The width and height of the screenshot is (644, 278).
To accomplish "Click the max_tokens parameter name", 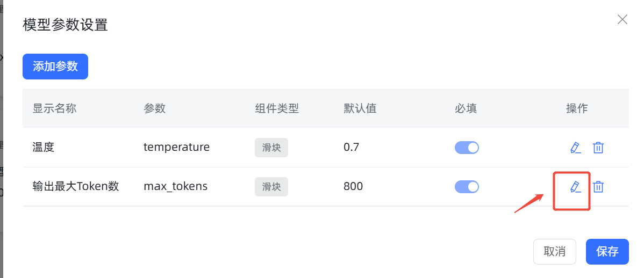I will [x=175, y=187].
